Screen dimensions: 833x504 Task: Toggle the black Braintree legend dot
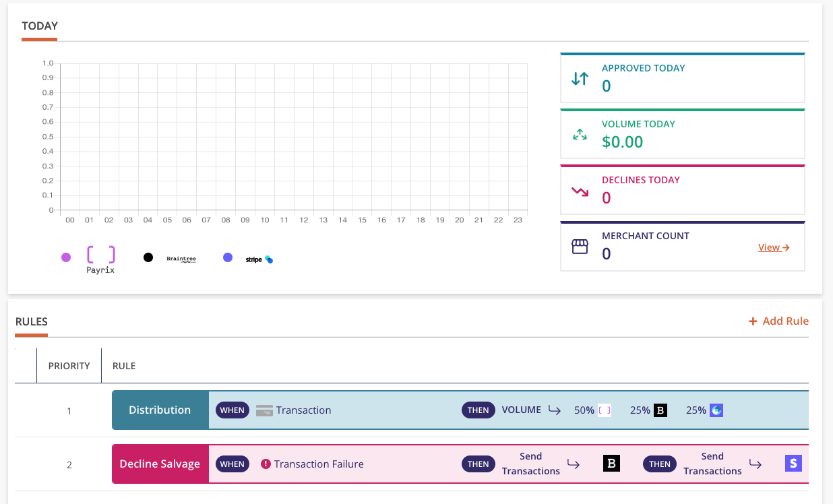click(148, 257)
